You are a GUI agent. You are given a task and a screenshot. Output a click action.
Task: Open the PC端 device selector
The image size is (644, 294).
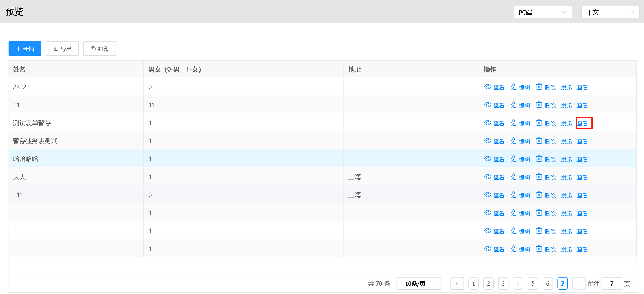coord(543,12)
